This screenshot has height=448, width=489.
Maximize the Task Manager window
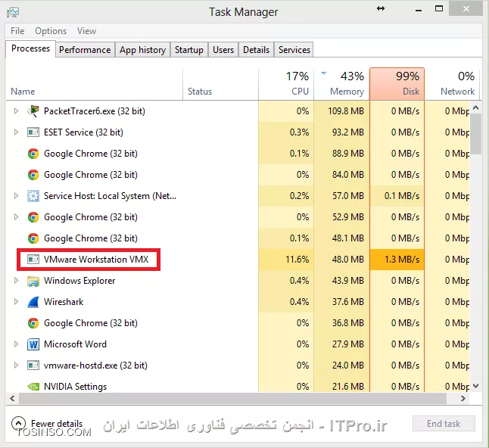tap(439, 9)
